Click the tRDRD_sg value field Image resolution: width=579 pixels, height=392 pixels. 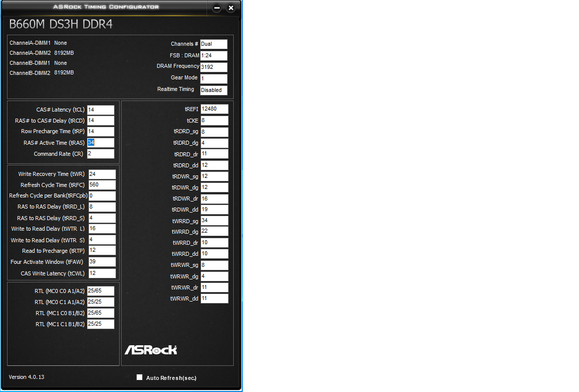click(215, 132)
